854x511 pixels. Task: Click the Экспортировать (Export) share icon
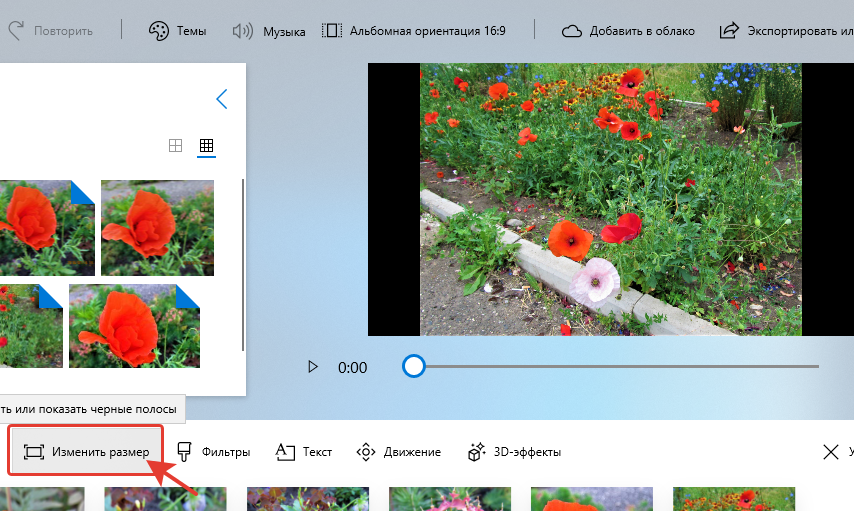(x=729, y=31)
